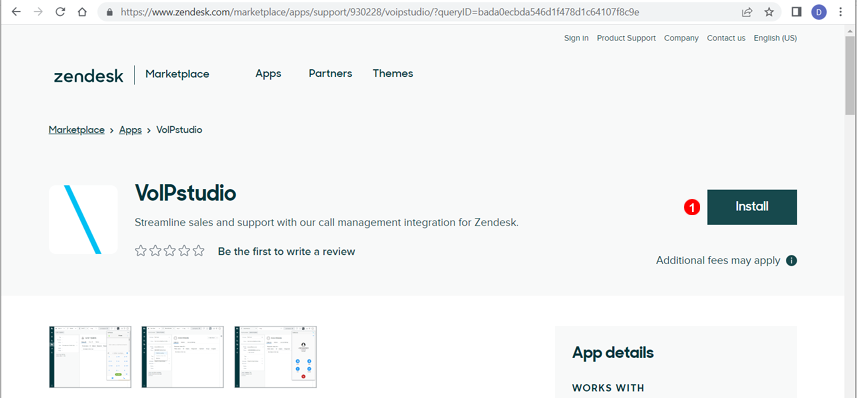Share this page via address bar icon
Screen dimensions: 857x398
(747, 11)
